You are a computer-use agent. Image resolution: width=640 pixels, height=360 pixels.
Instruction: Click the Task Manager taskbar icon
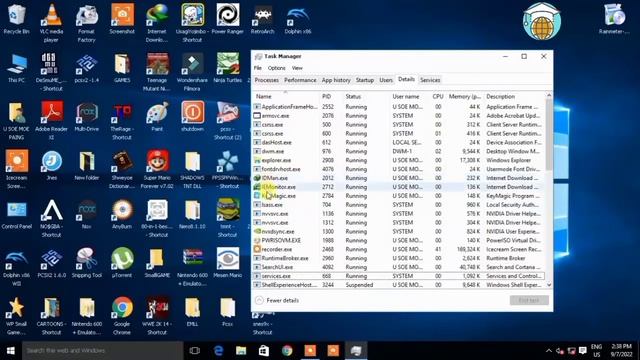coord(356,351)
